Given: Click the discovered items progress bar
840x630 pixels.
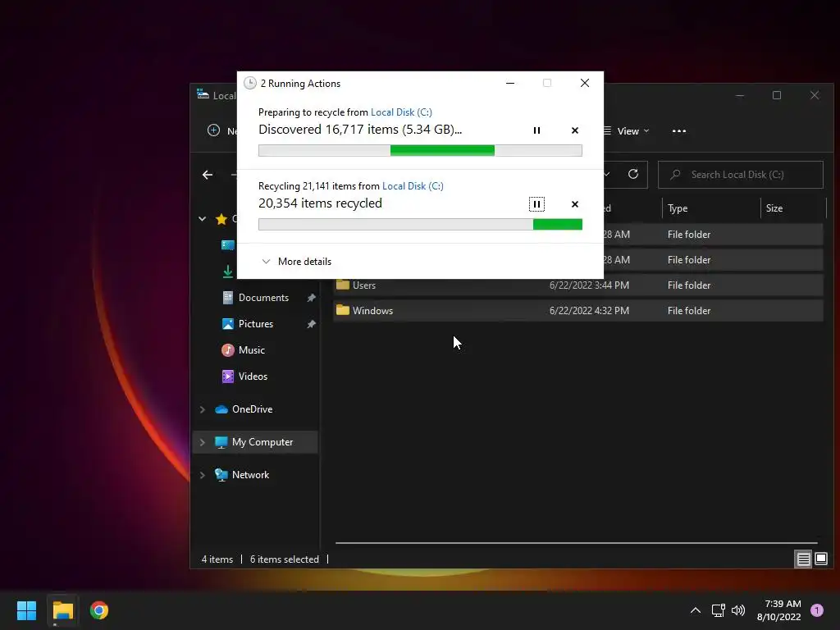Looking at the screenshot, I should (x=420, y=151).
